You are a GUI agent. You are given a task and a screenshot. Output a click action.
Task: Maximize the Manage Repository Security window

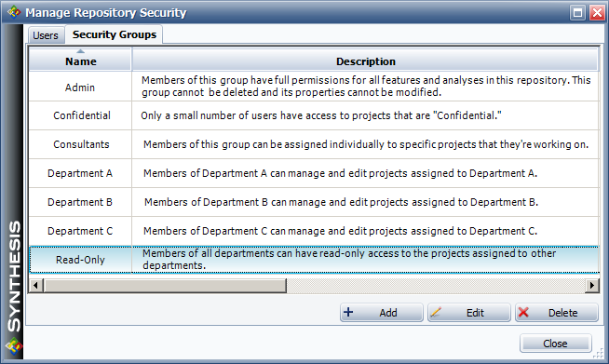tap(577, 13)
